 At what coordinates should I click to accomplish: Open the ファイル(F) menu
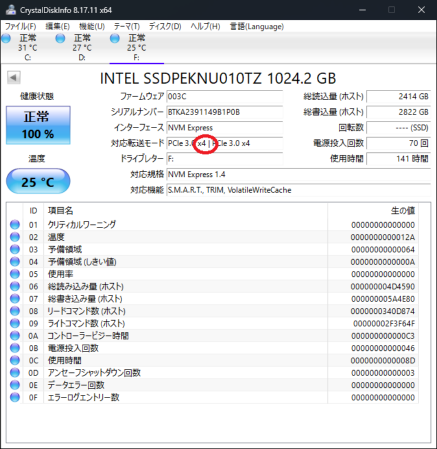pos(20,26)
